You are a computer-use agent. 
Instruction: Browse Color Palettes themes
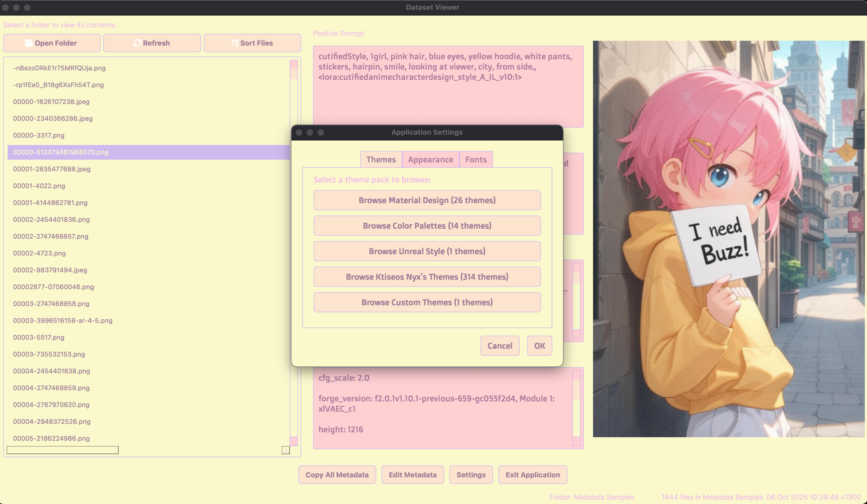(427, 226)
